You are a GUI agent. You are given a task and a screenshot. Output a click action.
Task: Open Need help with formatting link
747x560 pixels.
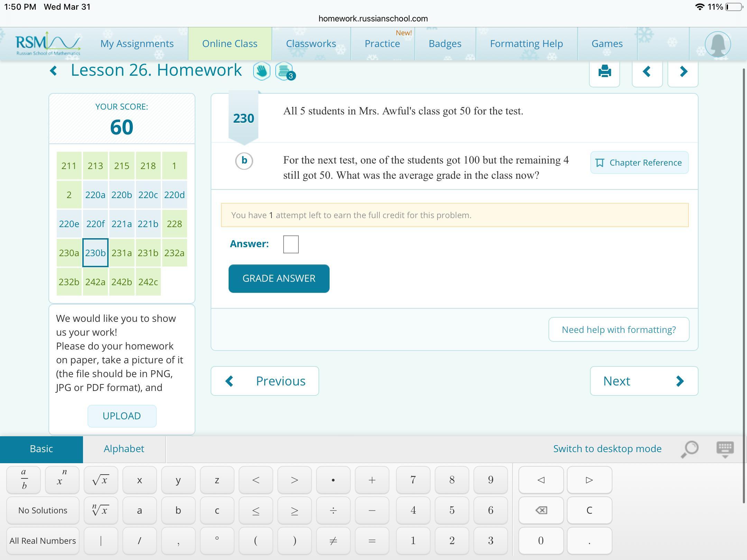pos(618,329)
